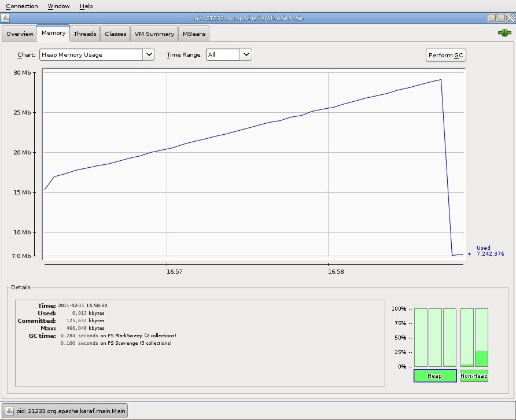Image resolution: width=516 pixels, height=420 pixels.
Task: Go to the VM Summary tab
Action: pos(154,34)
